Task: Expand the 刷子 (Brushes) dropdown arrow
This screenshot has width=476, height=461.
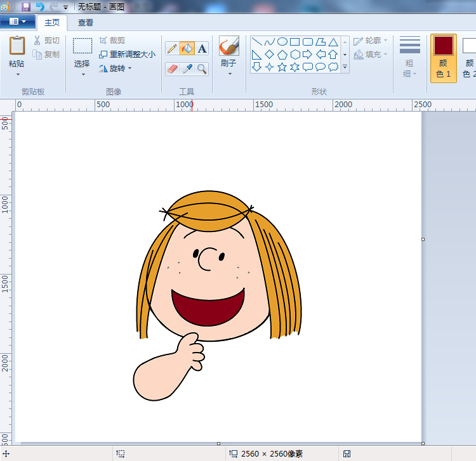Action: [x=229, y=74]
